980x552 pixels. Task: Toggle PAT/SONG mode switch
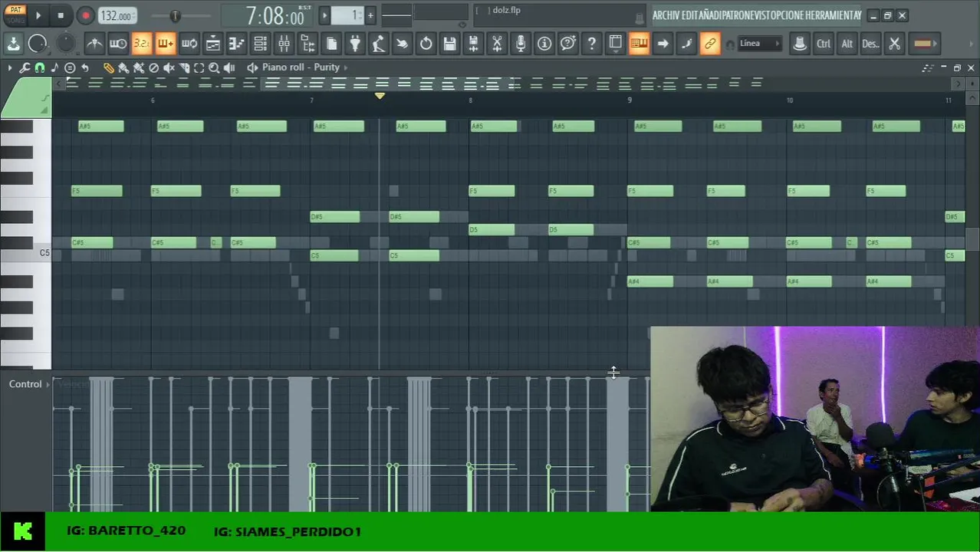click(x=15, y=15)
